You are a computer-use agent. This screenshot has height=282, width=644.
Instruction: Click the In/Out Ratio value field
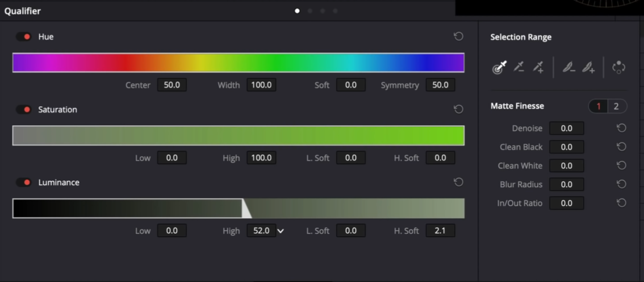[566, 203]
